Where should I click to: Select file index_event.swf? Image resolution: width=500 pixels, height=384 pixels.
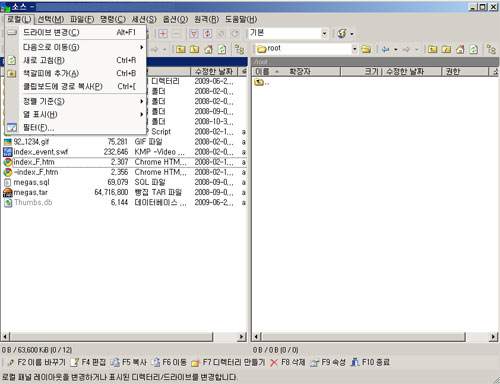coord(40,152)
